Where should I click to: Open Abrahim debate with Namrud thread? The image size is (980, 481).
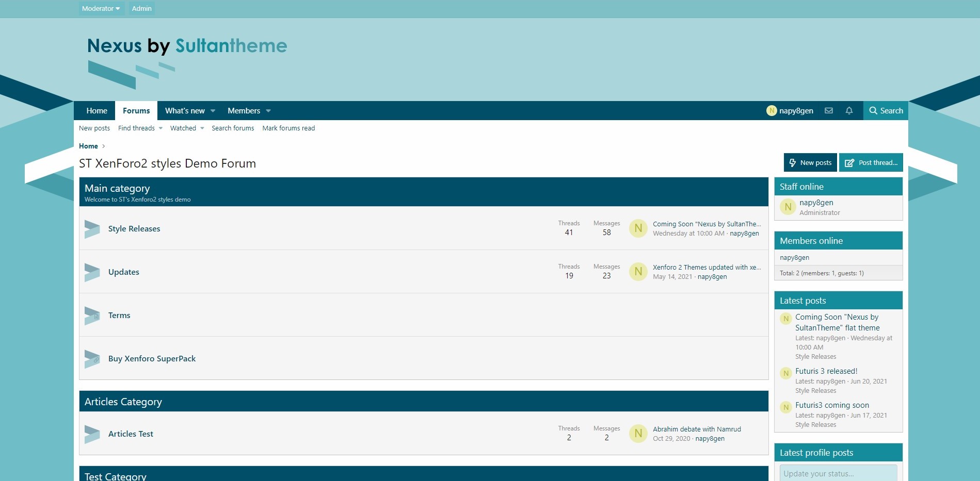pos(697,429)
